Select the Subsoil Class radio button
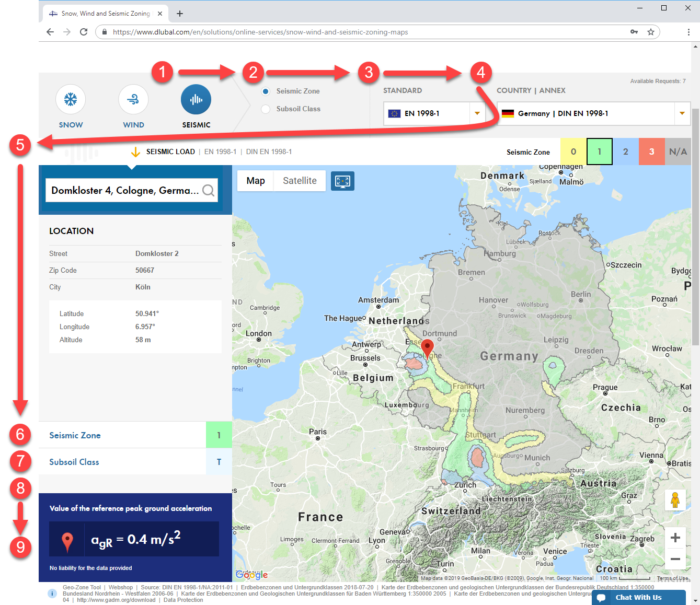Screen dimensions: 700x605 point(266,109)
